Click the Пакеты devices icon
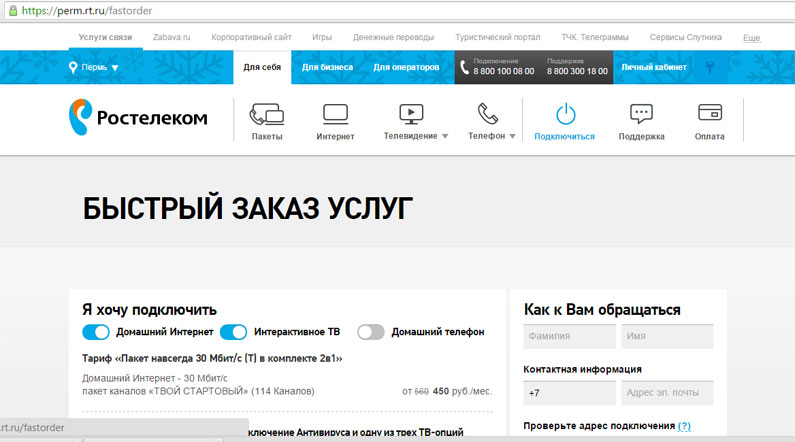The height and width of the screenshot is (442, 795). (266, 113)
